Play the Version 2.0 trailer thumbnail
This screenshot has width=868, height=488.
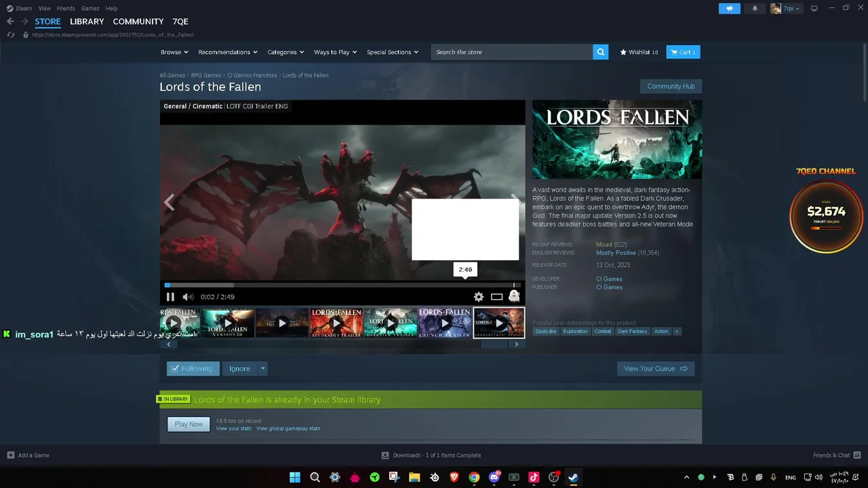click(x=227, y=323)
